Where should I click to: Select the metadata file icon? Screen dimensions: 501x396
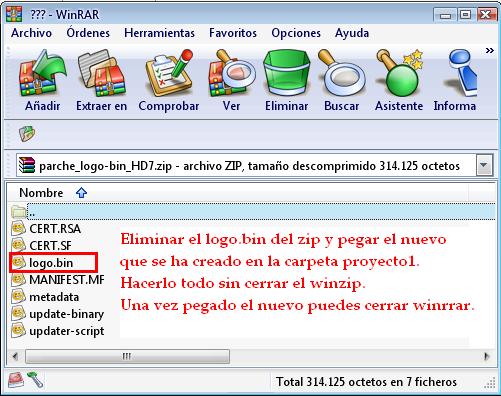point(19,297)
